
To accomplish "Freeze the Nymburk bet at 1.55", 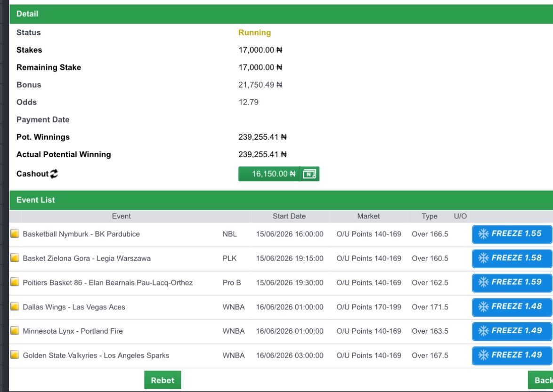I will tap(512, 234).
